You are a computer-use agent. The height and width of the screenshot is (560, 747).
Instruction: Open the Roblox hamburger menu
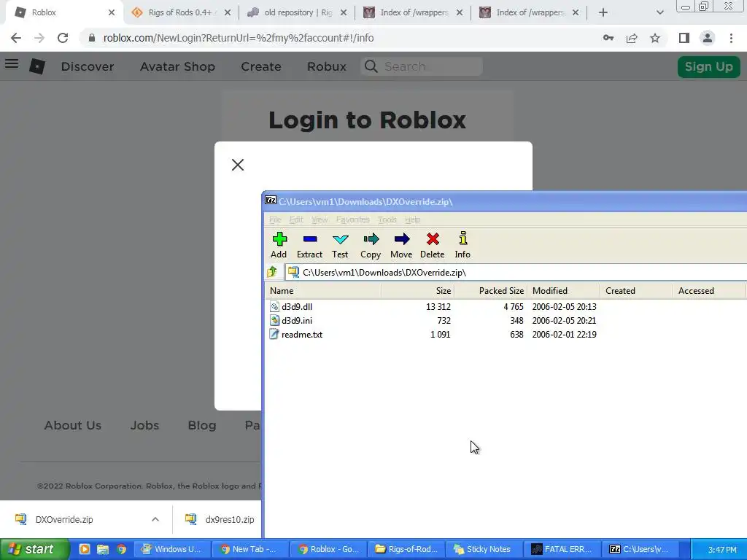click(12, 63)
